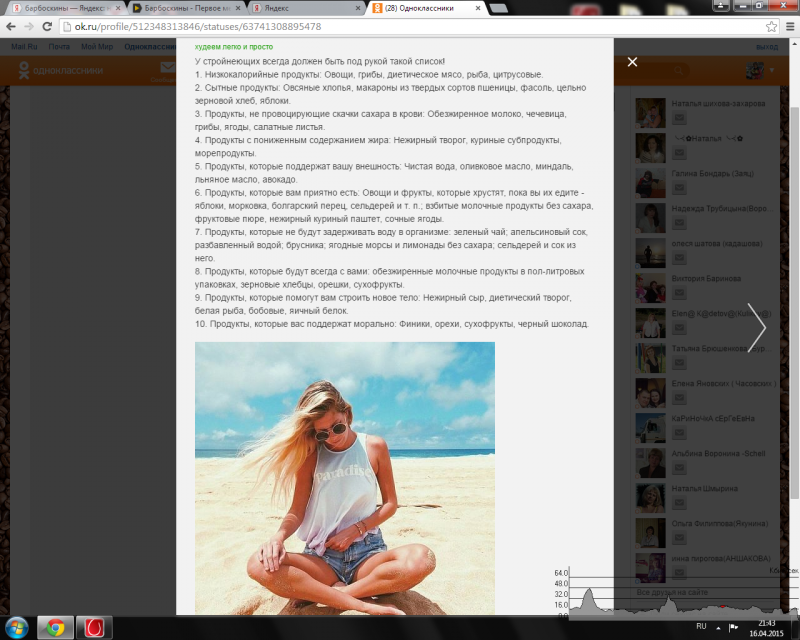Image resolution: width=800 pixels, height=640 pixels.
Task: Click the page vertical scrollbar
Action: (795, 303)
